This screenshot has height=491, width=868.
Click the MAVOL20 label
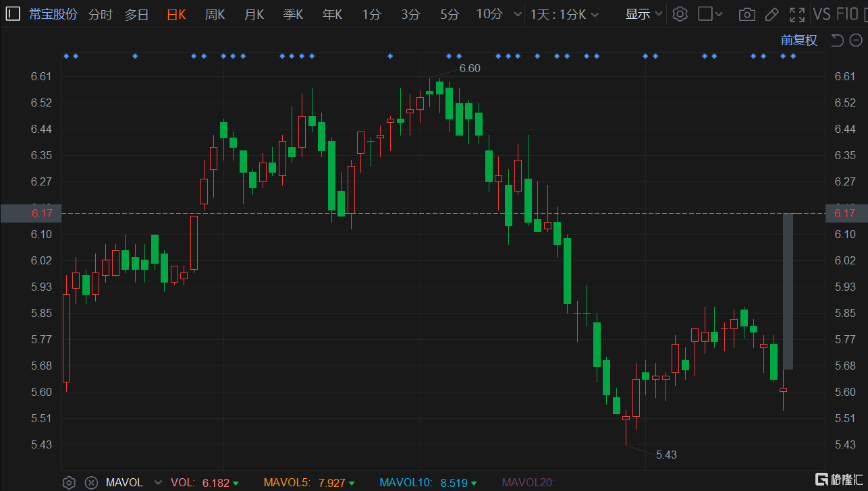click(x=528, y=483)
